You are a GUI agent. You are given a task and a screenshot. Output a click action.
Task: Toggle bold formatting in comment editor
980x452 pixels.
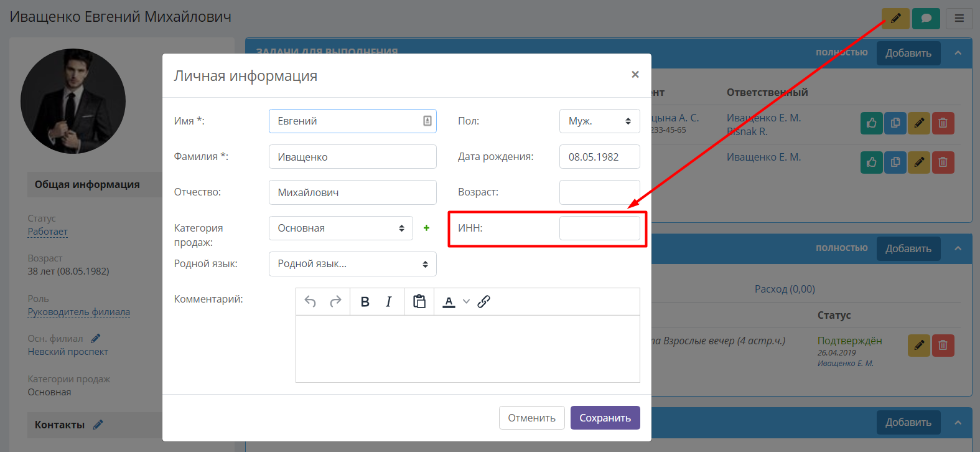click(365, 302)
